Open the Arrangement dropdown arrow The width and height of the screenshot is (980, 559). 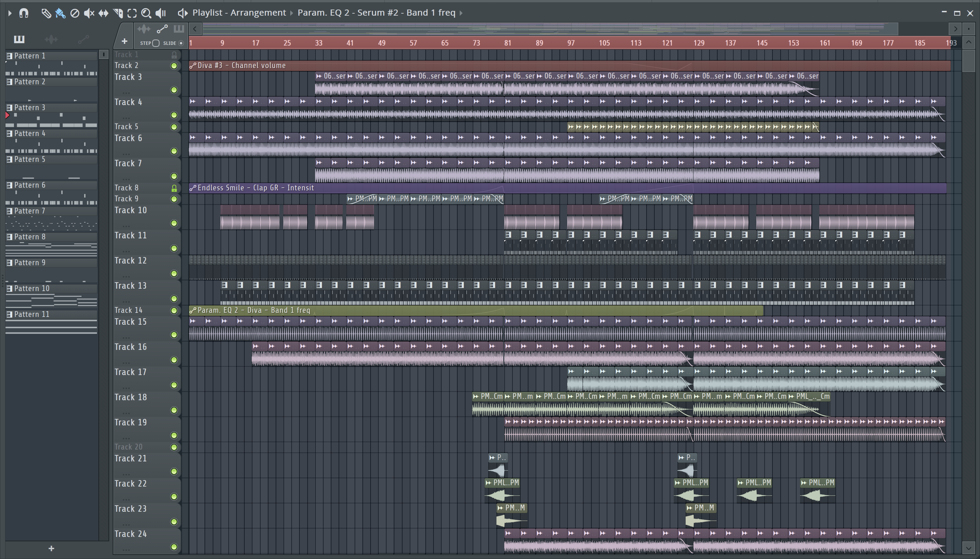292,13
